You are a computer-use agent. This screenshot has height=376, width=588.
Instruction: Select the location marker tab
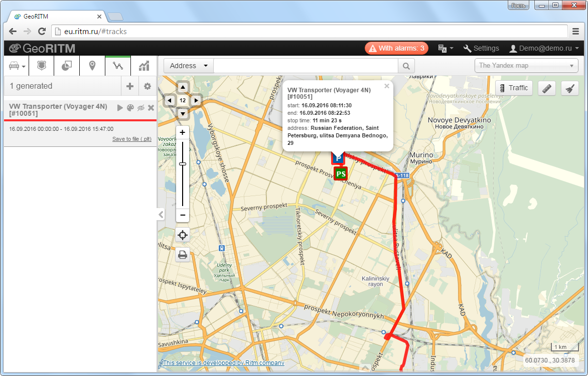point(92,66)
